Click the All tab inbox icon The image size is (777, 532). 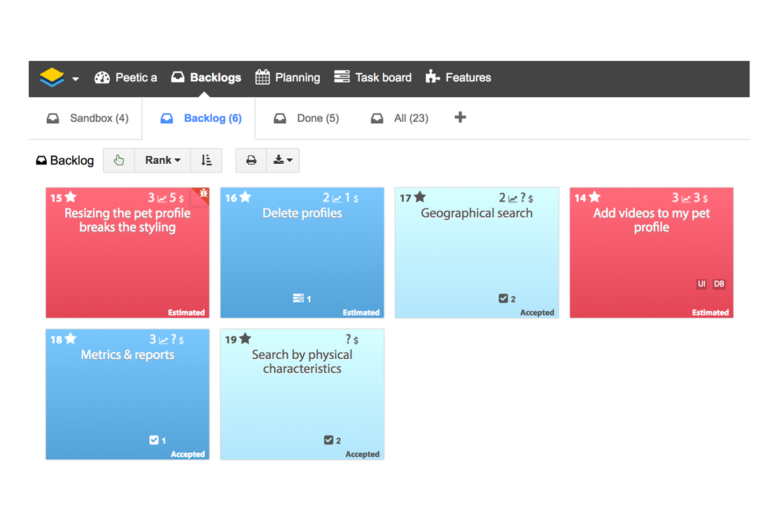377,118
